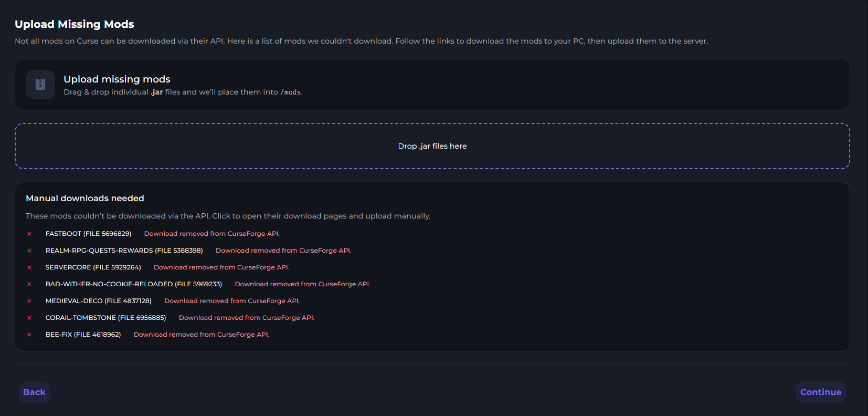Click red X icon beside BAD-WITHER-NO-COOKIE-RELOADED
Screen dimensions: 868x416
click(29, 284)
